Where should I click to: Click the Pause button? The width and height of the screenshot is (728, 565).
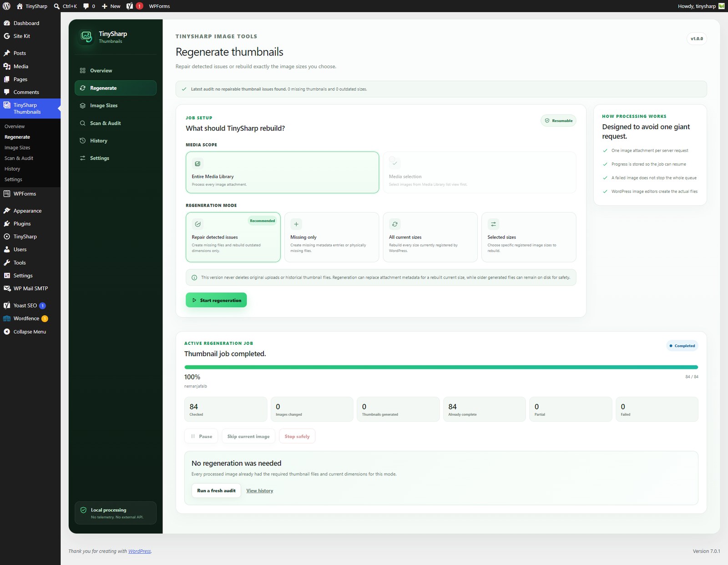click(x=201, y=436)
